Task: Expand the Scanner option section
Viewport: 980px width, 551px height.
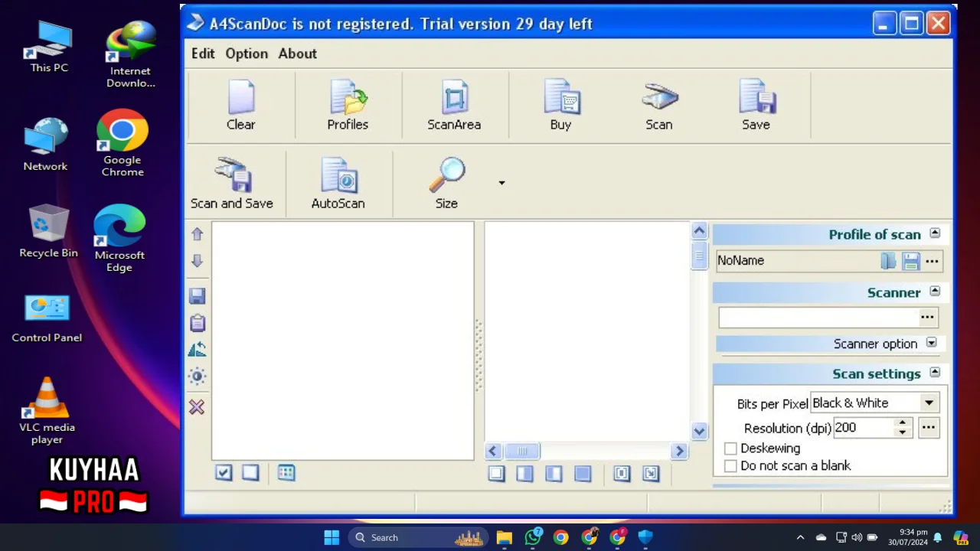Action: 932,343
